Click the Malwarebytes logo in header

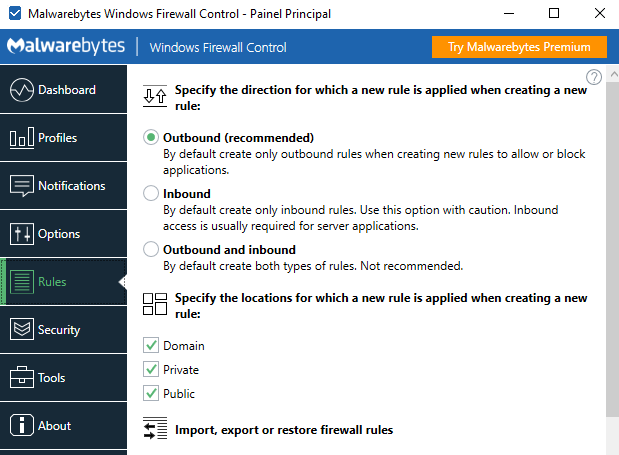tap(65, 47)
